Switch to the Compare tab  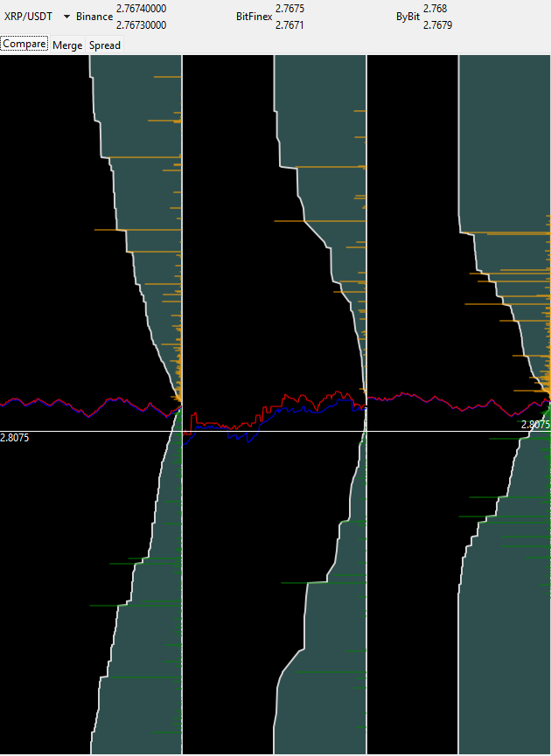[24, 45]
